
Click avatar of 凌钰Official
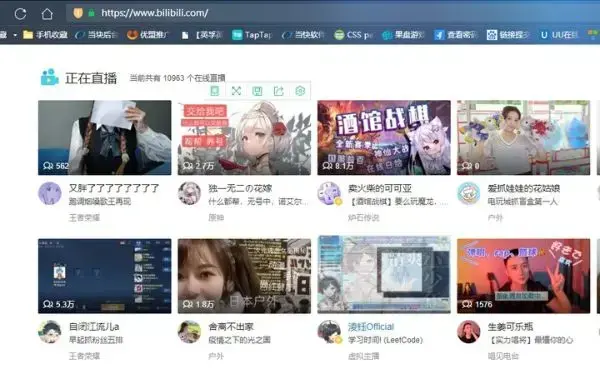pyautogui.click(x=329, y=332)
